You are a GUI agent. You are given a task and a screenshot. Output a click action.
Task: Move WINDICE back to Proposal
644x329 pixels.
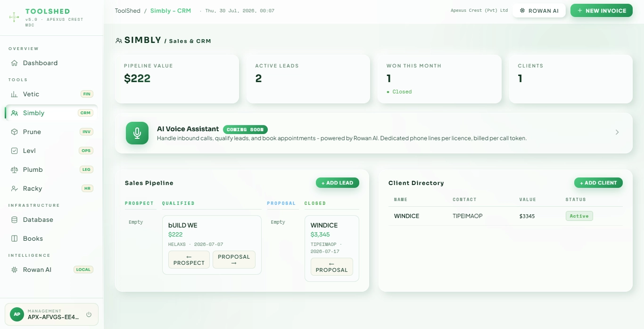(331, 267)
